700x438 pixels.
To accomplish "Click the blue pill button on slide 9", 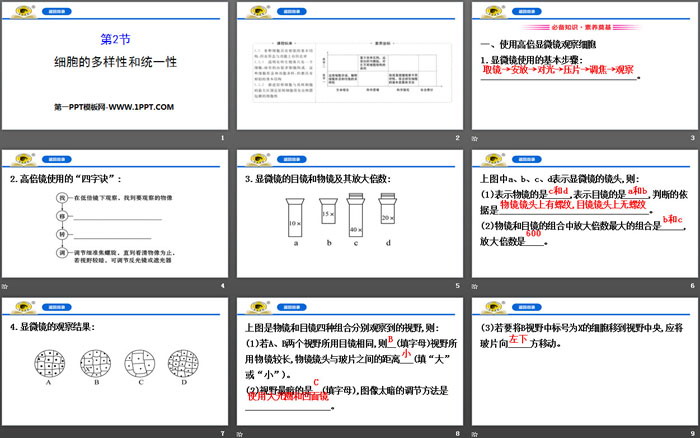I will [527, 307].
